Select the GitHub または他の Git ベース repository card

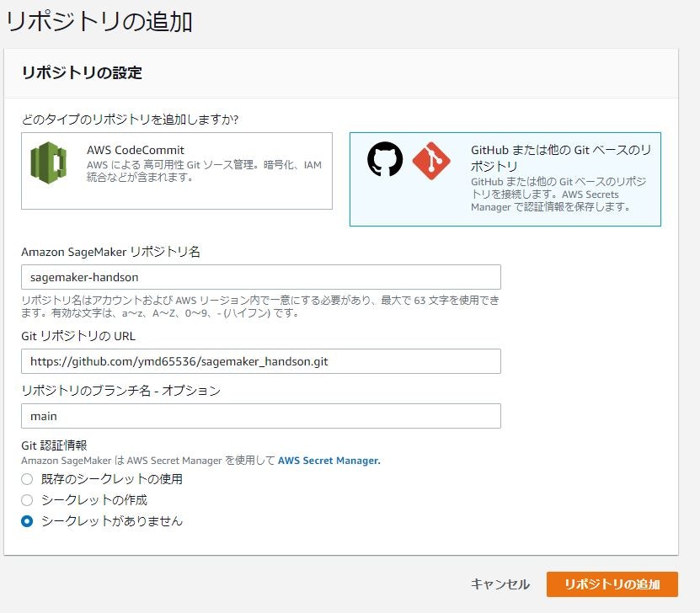pyautogui.click(x=505, y=179)
